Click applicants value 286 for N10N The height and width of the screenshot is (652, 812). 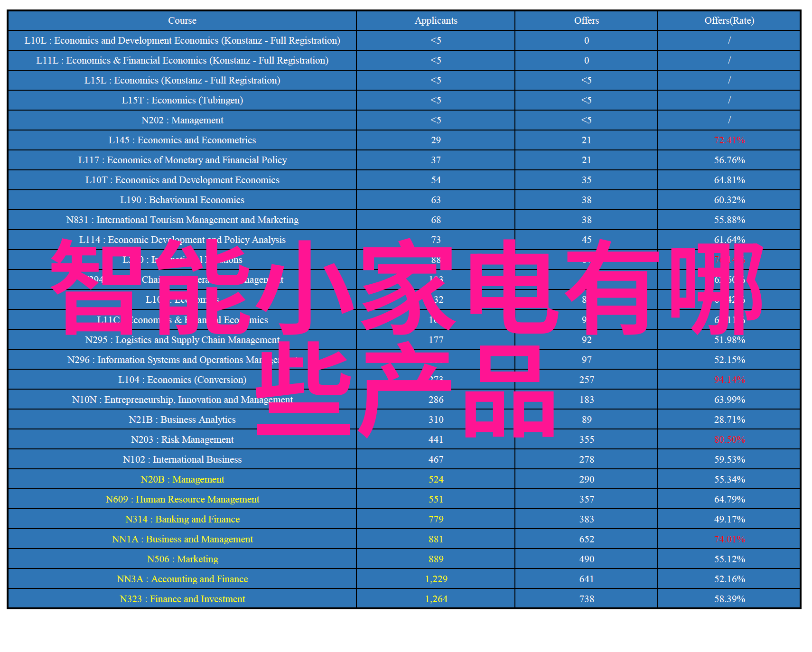(x=436, y=400)
